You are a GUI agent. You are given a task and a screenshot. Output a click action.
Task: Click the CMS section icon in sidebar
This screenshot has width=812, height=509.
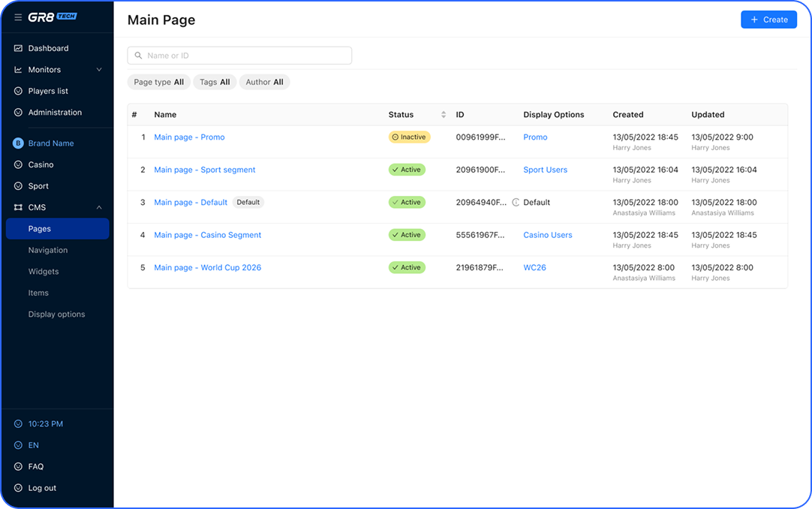pos(18,208)
